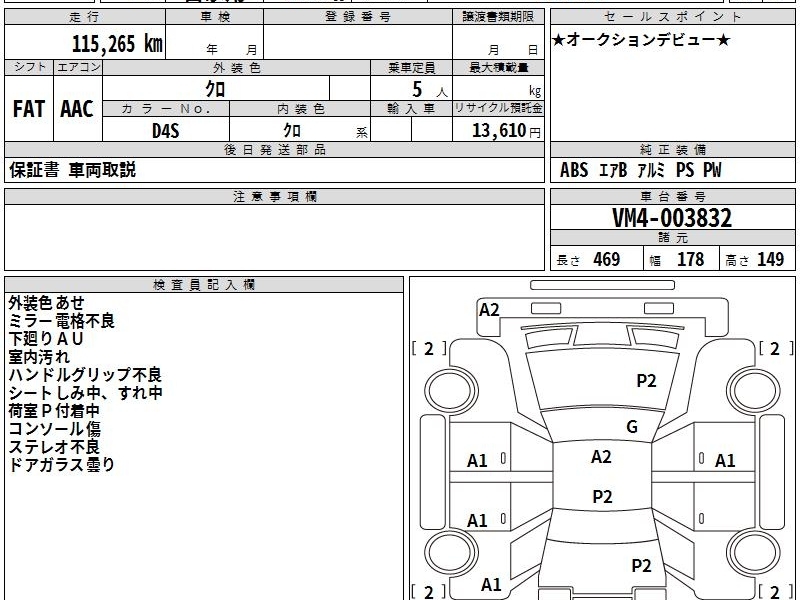Click the inspector note ハンドルグリップ不良
Viewport: 800px width, 600px height.
85,374
